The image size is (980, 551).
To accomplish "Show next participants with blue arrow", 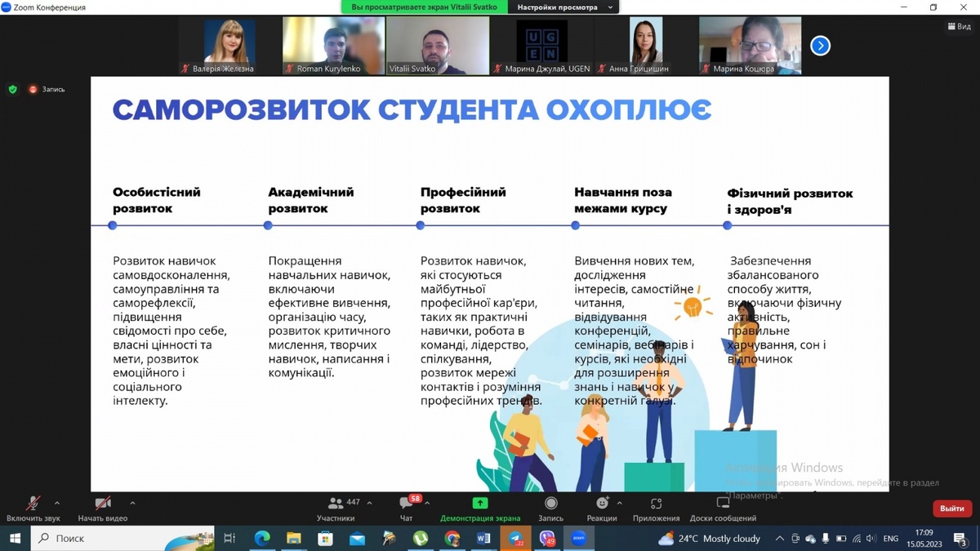I will tap(820, 46).
